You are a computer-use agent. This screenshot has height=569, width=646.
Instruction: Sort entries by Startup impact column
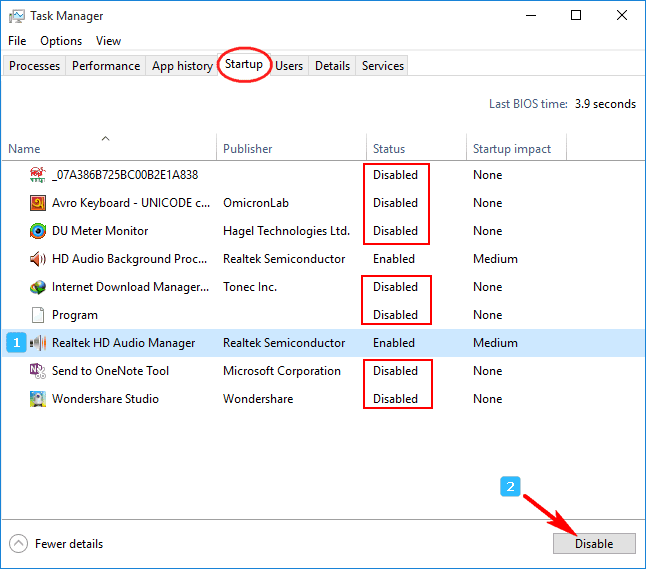point(511,149)
